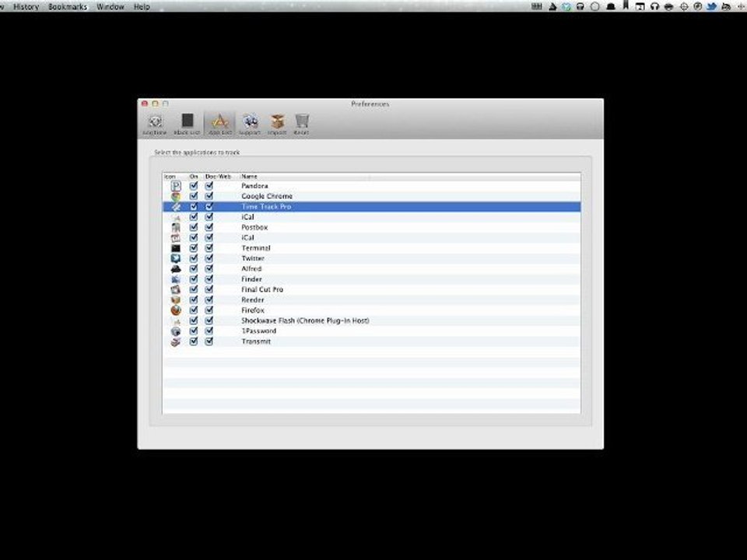Select the Terminal row name
This screenshot has height=560, width=747.
click(x=256, y=248)
